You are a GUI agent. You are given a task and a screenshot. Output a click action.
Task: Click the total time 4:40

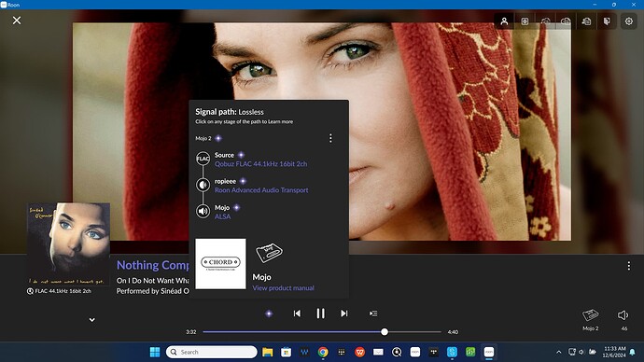coord(453,332)
